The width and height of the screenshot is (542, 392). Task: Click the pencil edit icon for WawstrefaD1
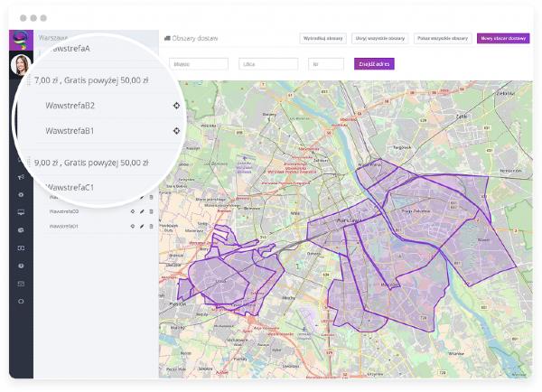point(142,225)
